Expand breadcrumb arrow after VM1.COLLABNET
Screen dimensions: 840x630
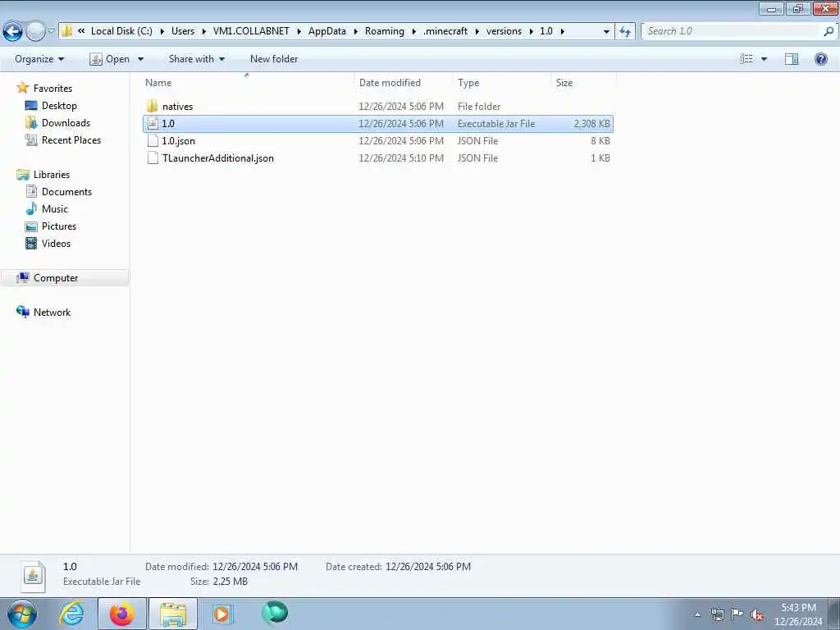(x=299, y=31)
